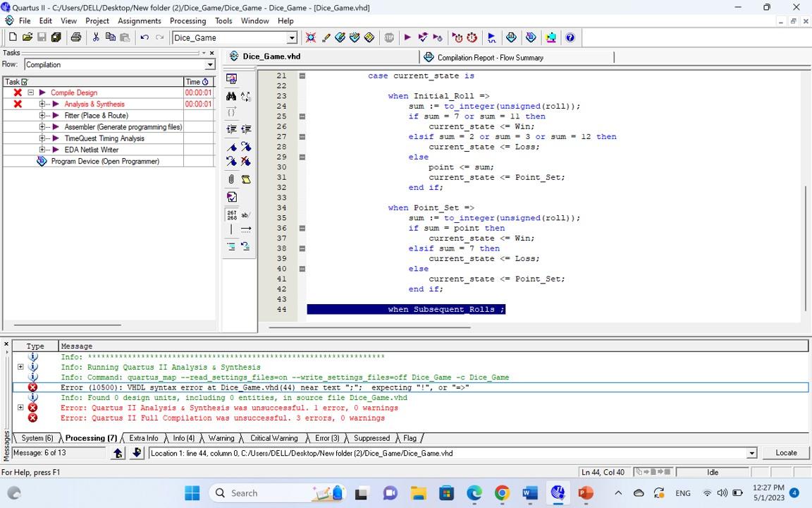Click the Locate button
The width and height of the screenshot is (812, 508).
[x=786, y=453]
